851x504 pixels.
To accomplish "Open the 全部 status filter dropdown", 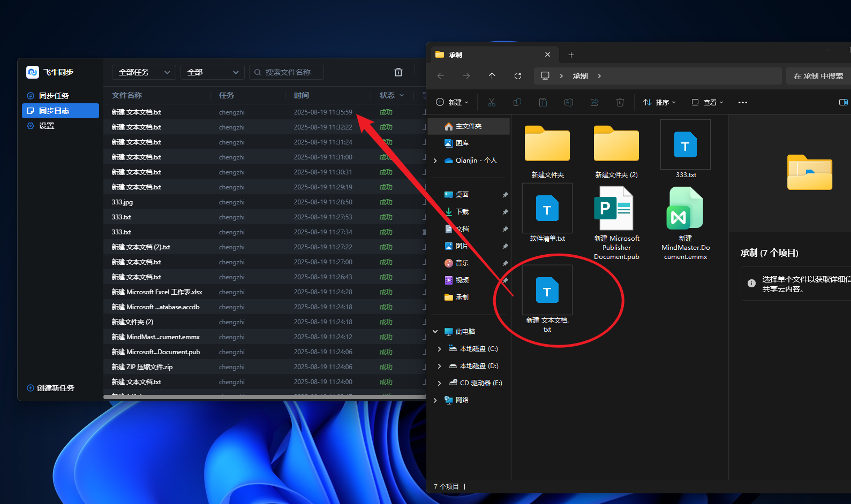I will pyautogui.click(x=212, y=72).
